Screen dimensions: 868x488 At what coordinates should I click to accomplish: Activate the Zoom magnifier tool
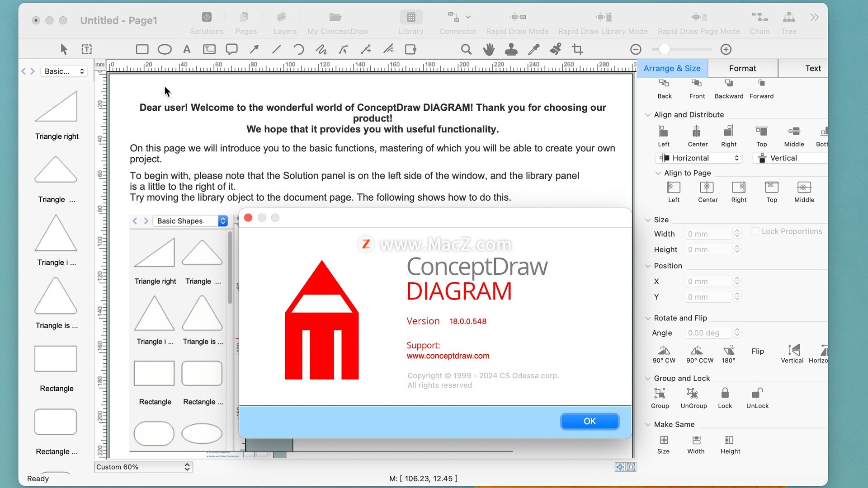(x=466, y=49)
